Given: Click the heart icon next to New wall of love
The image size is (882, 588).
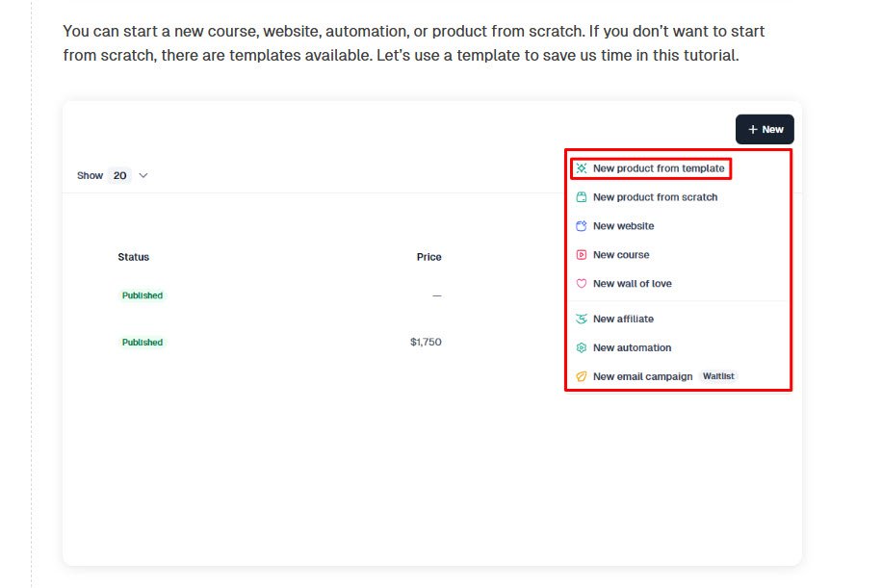Looking at the screenshot, I should pyautogui.click(x=580, y=284).
